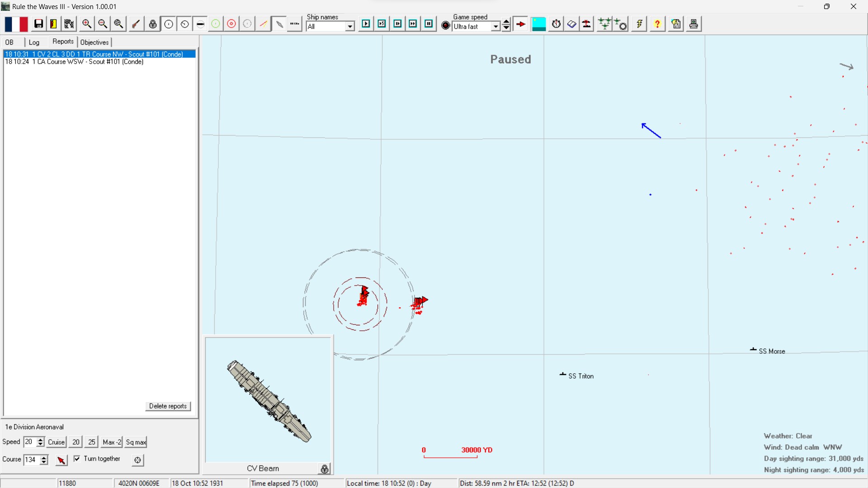Toggle the toolbar padlock lock icon
This screenshot has width=868, height=488.
(153, 24)
